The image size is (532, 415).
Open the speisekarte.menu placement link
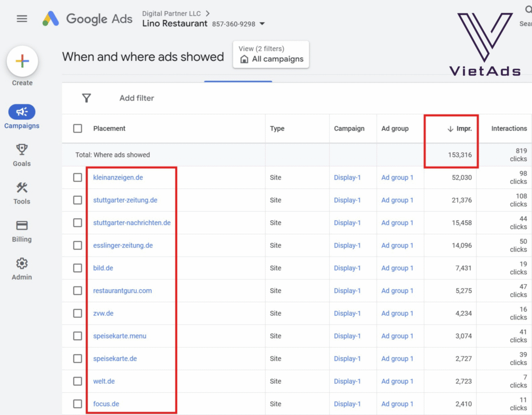(120, 336)
